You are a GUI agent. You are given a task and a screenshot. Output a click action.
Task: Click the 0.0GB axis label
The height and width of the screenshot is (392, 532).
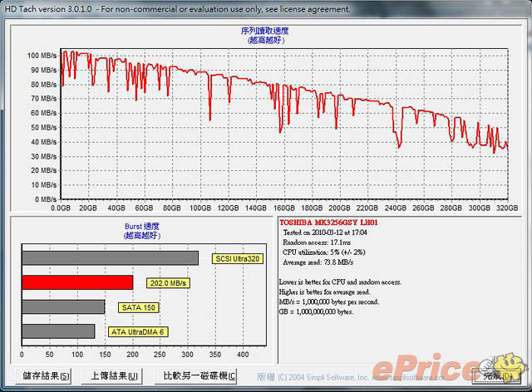coord(61,208)
